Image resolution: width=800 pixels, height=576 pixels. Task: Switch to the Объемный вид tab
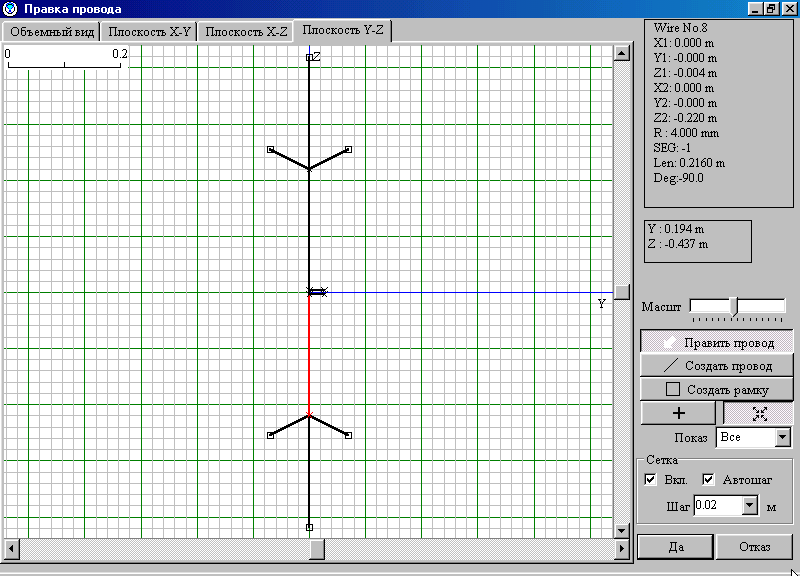click(52, 32)
